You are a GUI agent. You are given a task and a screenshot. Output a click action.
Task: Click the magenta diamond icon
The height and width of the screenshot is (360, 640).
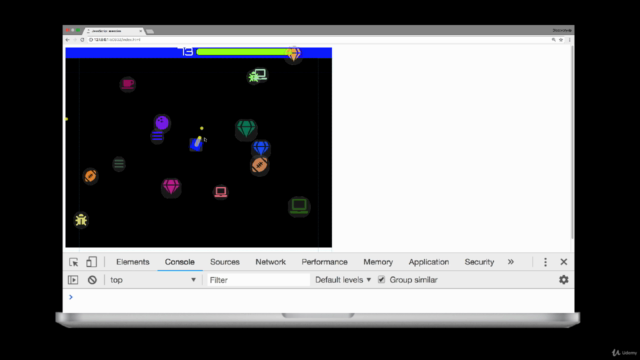[x=171, y=187]
